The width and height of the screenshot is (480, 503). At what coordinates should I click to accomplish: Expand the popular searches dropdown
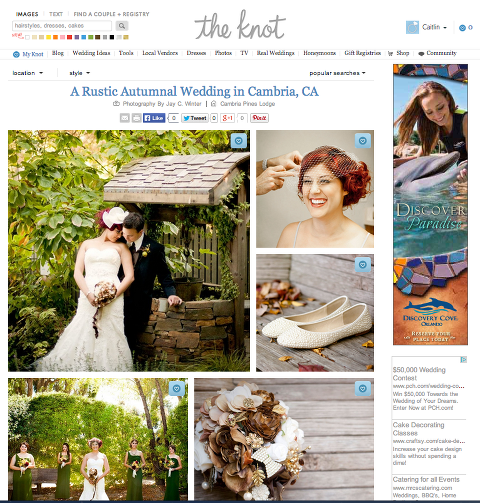click(337, 73)
